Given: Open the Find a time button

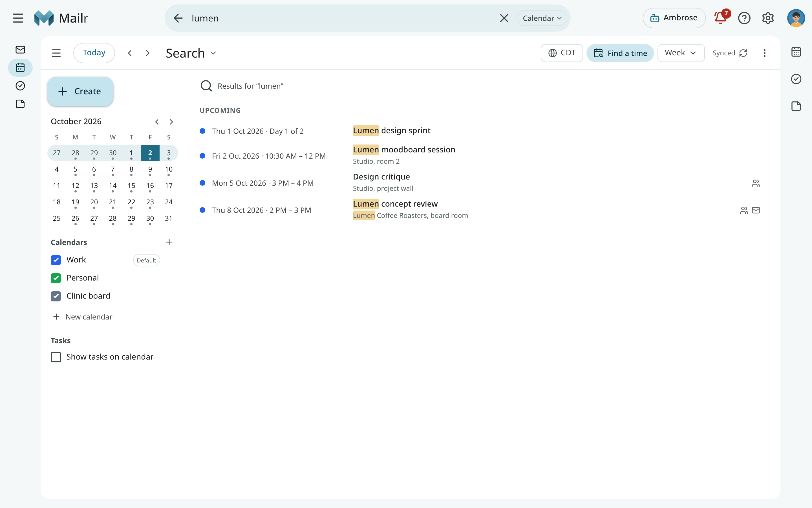Looking at the screenshot, I should pos(620,53).
